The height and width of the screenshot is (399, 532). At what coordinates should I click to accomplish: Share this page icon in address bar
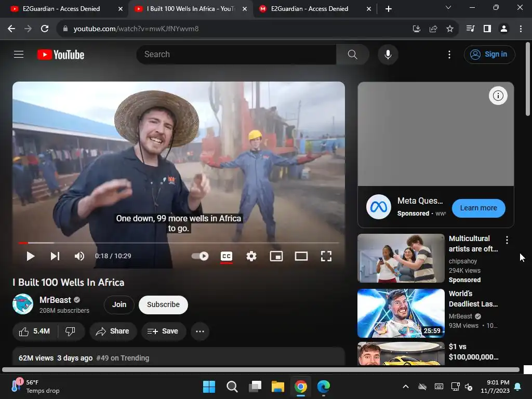click(433, 29)
